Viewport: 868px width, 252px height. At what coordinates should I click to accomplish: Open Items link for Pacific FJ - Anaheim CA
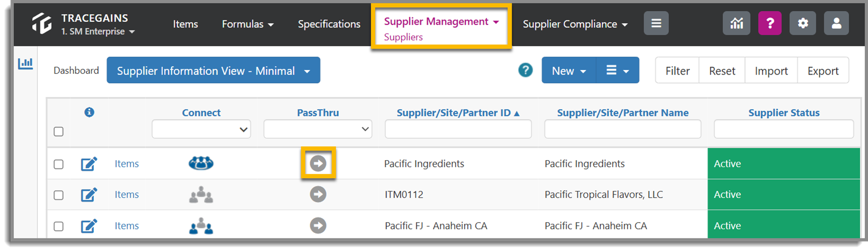click(127, 226)
